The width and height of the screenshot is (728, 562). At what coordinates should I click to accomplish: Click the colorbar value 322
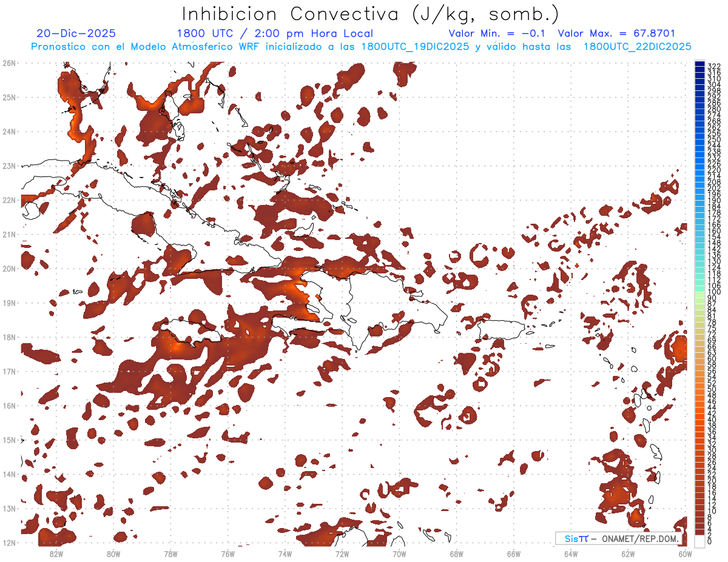pyautogui.click(x=714, y=66)
